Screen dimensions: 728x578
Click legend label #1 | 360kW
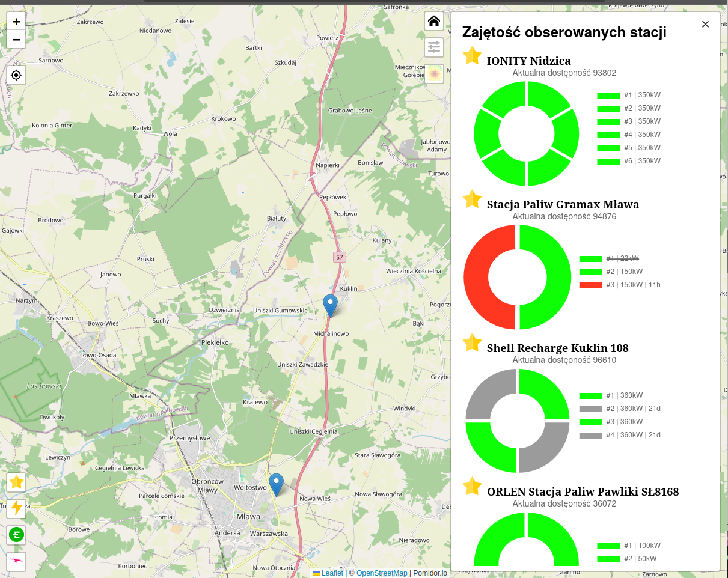coord(624,395)
